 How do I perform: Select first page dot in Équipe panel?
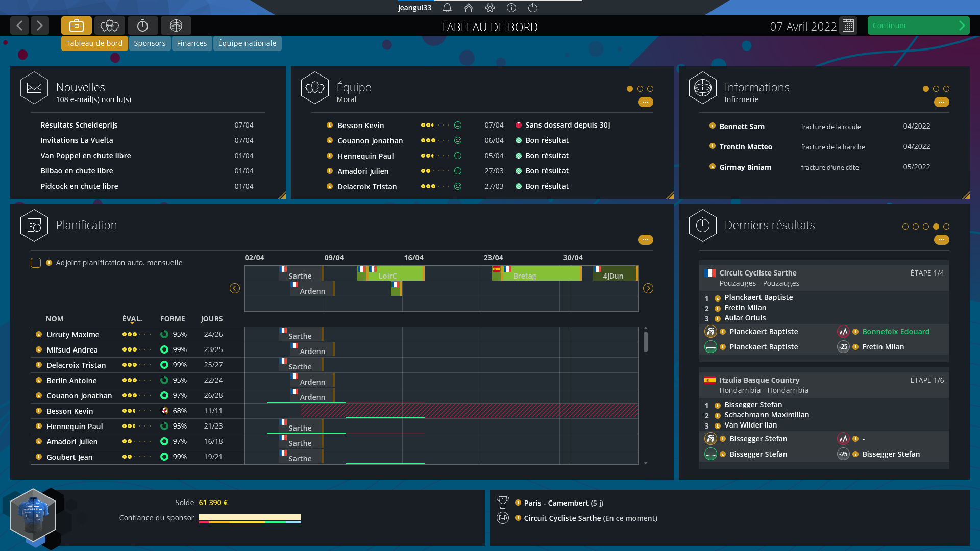[x=630, y=89]
